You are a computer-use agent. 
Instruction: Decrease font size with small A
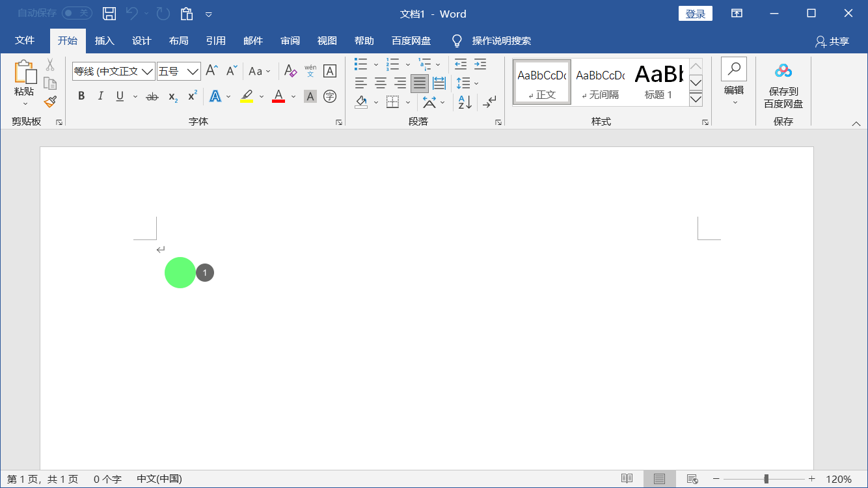232,71
